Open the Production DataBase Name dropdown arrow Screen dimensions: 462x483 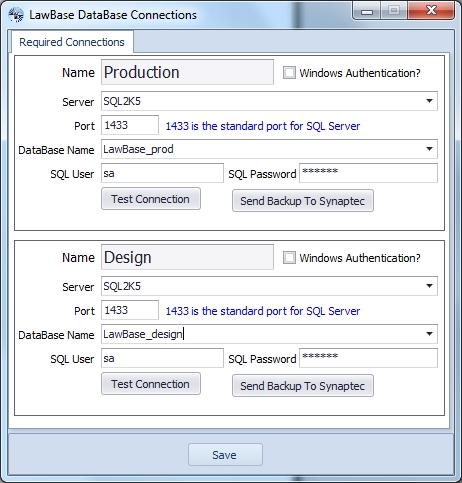430,149
